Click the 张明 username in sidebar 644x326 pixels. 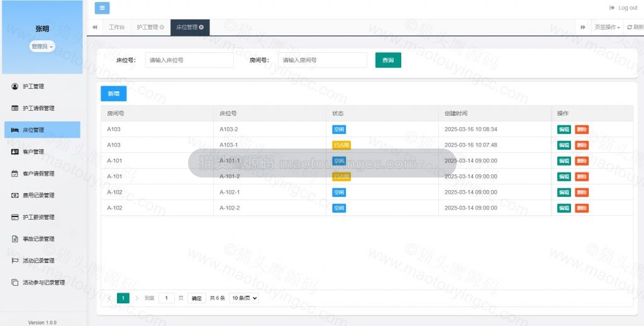pyautogui.click(x=42, y=29)
